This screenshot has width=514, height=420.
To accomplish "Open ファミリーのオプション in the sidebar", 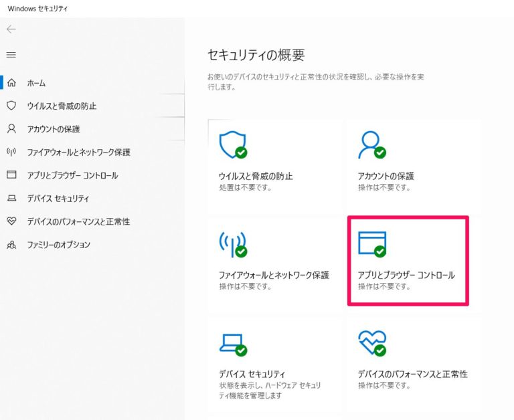I will (x=58, y=245).
